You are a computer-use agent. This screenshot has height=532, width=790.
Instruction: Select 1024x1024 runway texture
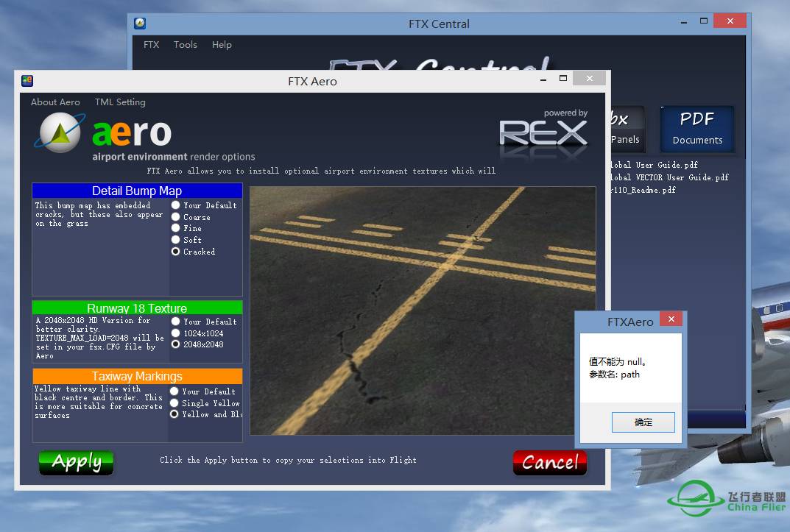[176, 333]
